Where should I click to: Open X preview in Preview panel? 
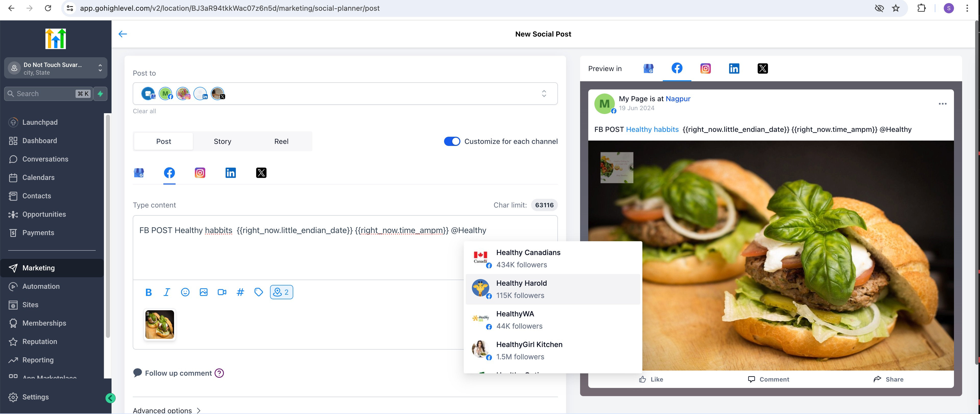point(762,68)
